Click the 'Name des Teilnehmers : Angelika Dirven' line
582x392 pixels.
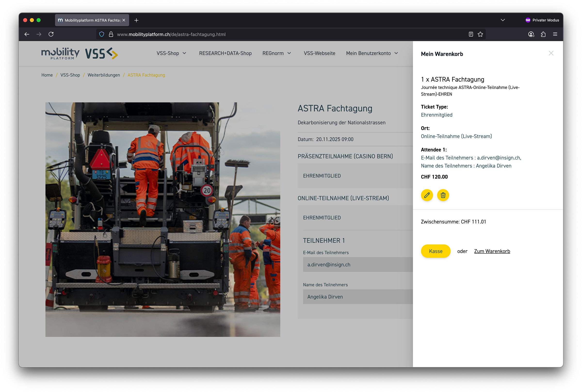point(466,166)
